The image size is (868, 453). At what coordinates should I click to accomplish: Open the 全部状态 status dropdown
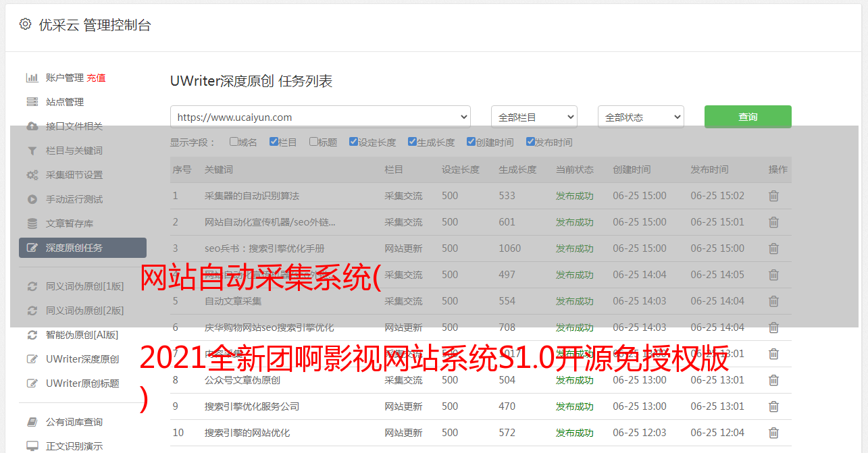pos(640,117)
